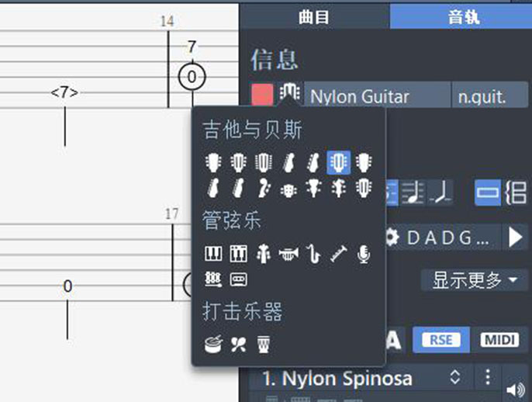The image size is (532, 402).
Task: Select the single staff layout toggle
Action: (488, 192)
